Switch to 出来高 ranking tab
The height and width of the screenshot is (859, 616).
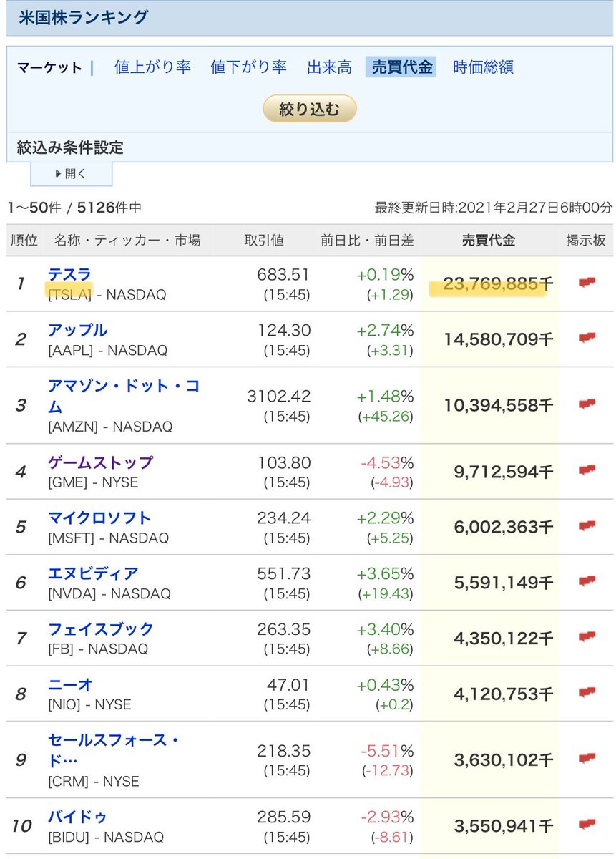pos(329,67)
